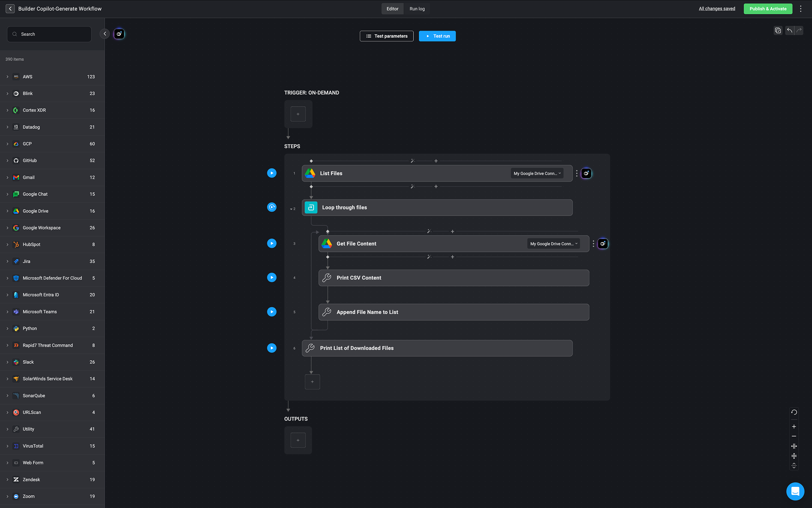Select Print List of Downloaded Files step
Screen dimensions: 812x508
pyautogui.click(x=437, y=348)
